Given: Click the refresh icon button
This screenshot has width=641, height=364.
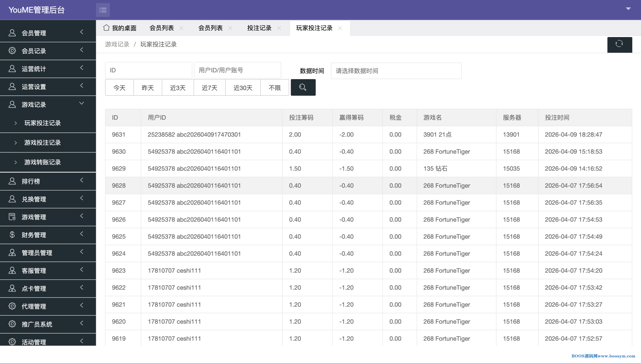Looking at the screenshot, I should (619, 44).
